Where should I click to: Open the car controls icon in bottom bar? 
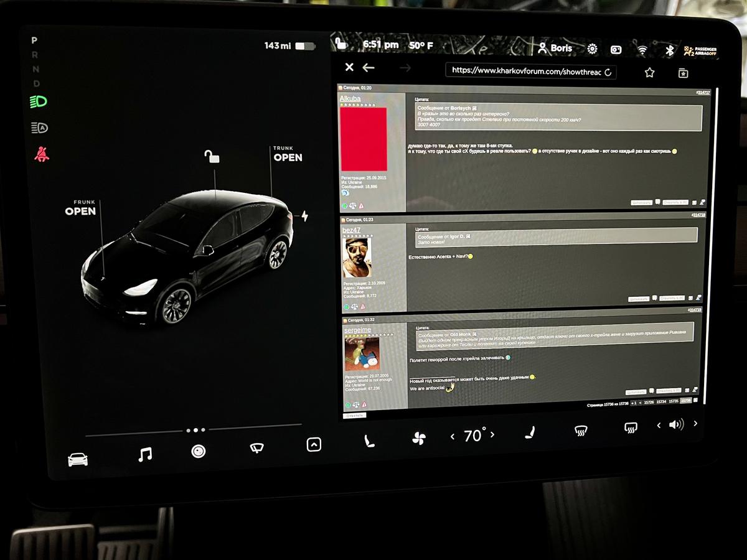tap(78, 459)
